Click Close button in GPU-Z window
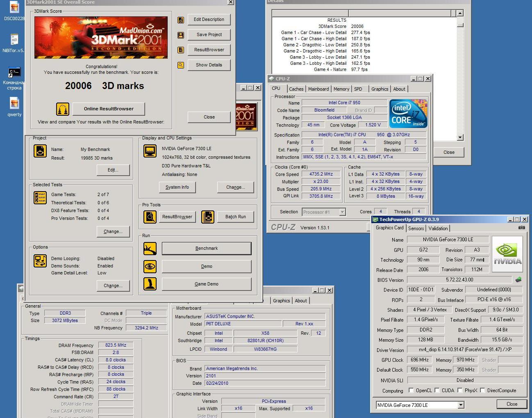 click(512, 404)
